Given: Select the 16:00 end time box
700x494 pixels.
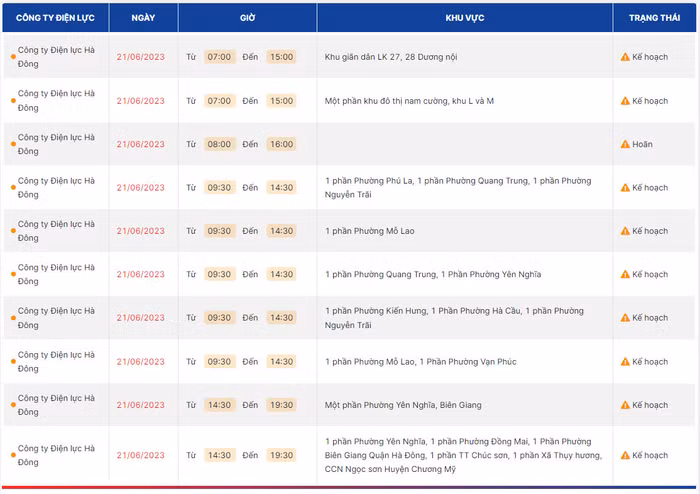Looking at the screenshot, I should coord(282,144).
